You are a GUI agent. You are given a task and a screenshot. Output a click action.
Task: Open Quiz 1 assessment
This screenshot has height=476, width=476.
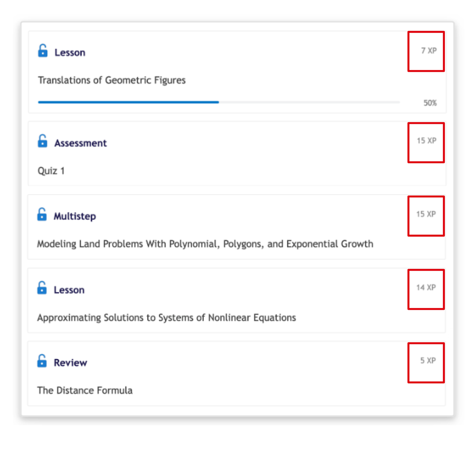(51, 171)
